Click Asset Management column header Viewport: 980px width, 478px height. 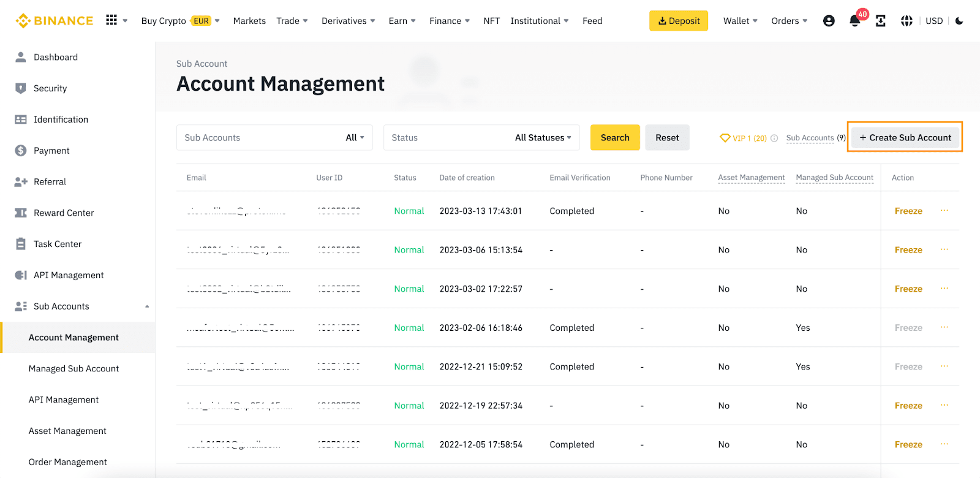click(752, 178)
